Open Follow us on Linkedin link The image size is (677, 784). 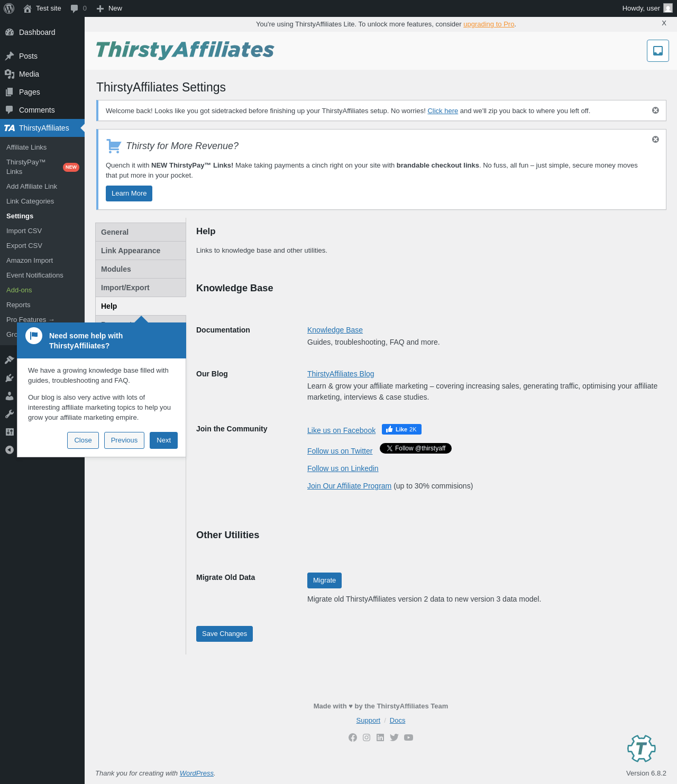343,468
